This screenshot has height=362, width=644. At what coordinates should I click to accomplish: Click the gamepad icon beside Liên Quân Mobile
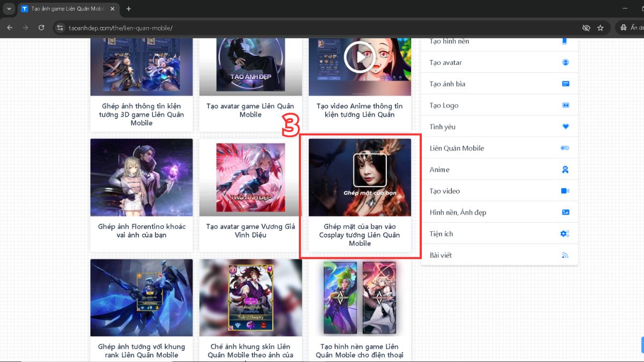565,149
